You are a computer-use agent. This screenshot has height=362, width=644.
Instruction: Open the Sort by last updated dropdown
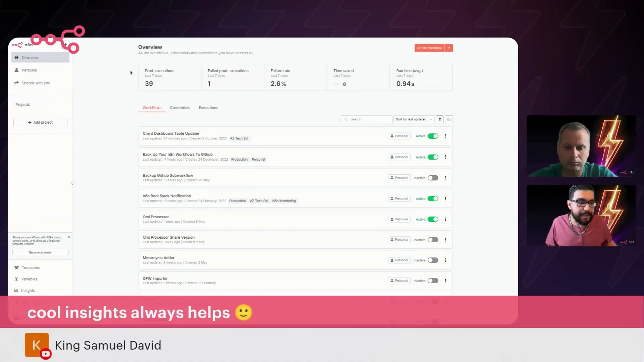click(x=414, y=119)
